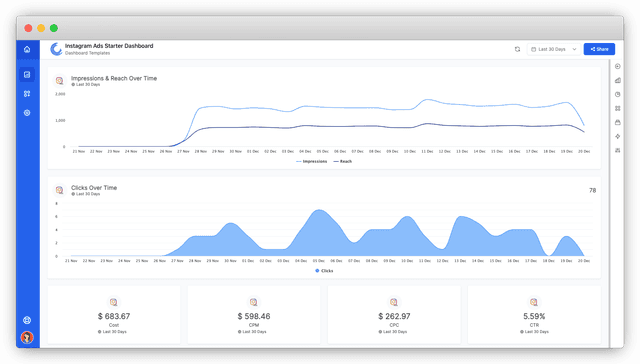Expand date range using the chevron arrow
The width and height of the screenshot is (640, 364).
[574, 49]
